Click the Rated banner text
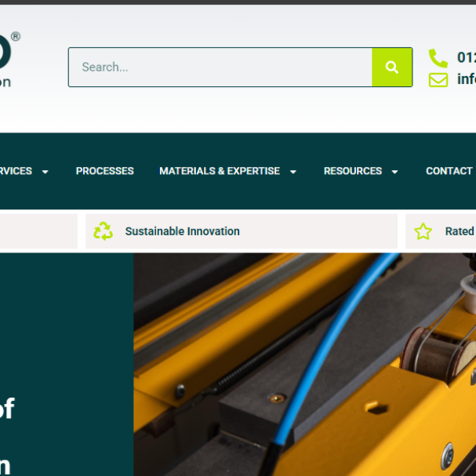476x476 pixels. pyautogui.click(x=460, y=231)
